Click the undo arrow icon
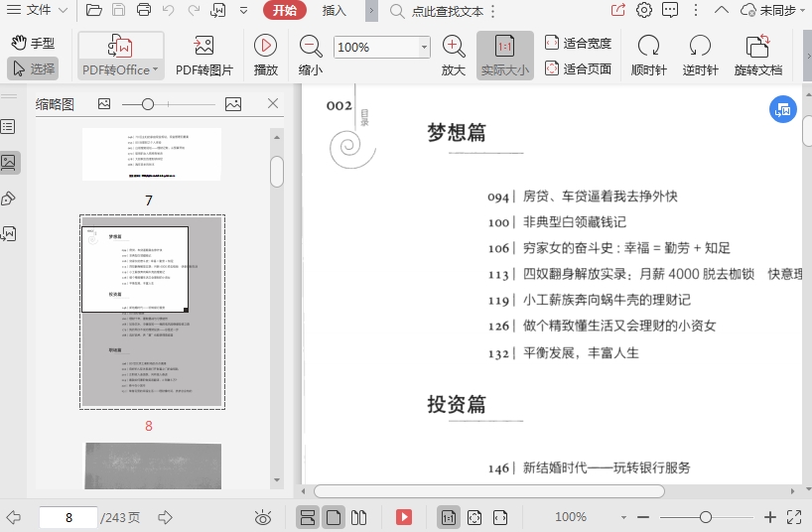The image size is (812, 532). (169, 10)
